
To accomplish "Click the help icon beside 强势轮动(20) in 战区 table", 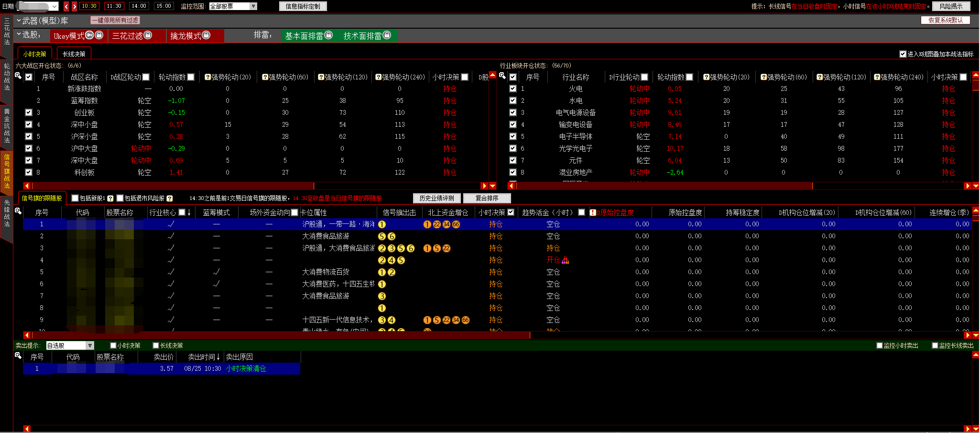I will (x=207, y=77).
